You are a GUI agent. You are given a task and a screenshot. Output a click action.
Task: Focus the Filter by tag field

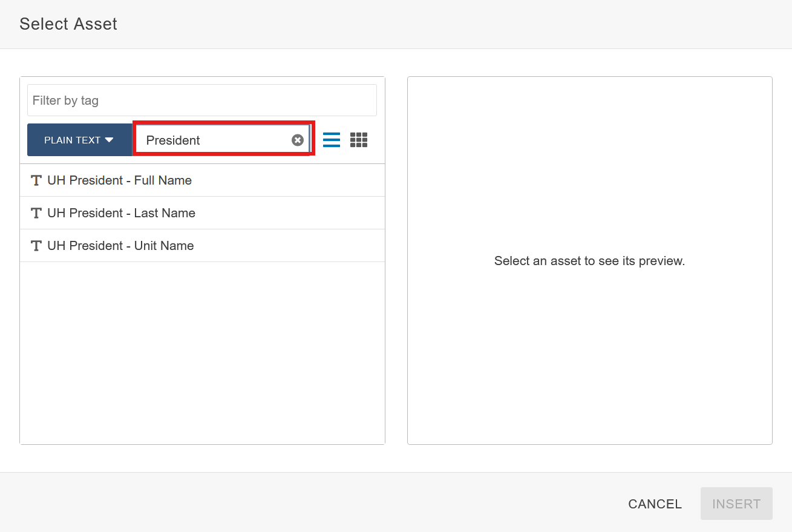pos(201,100)
